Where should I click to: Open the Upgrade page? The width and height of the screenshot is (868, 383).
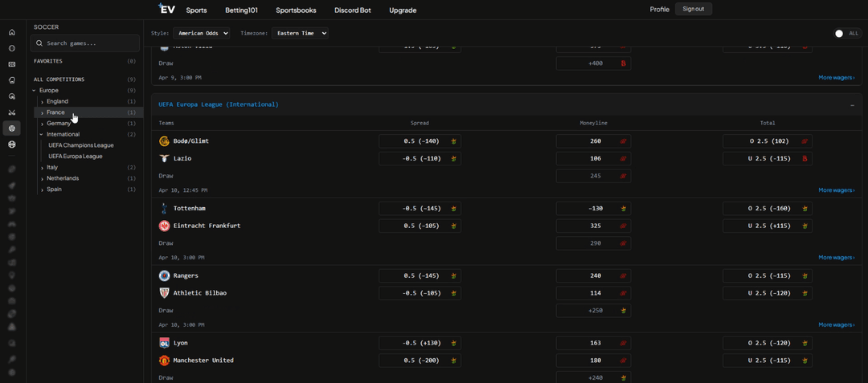click(403, 10)
